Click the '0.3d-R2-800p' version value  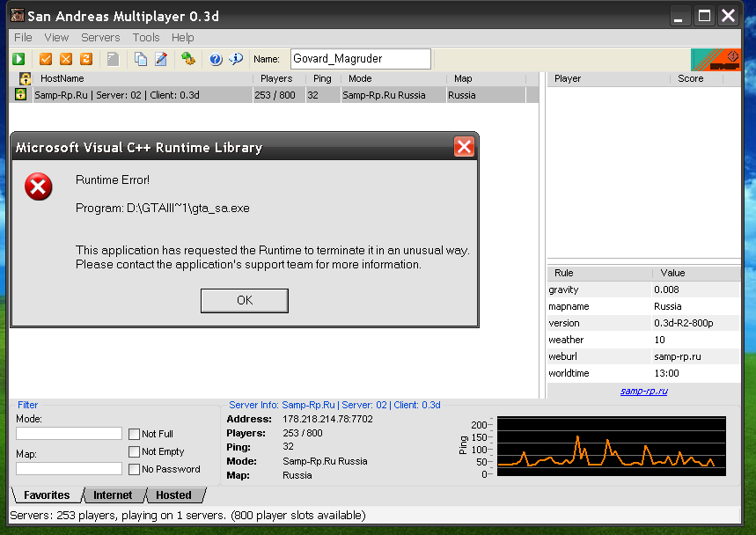click(684, 323)
